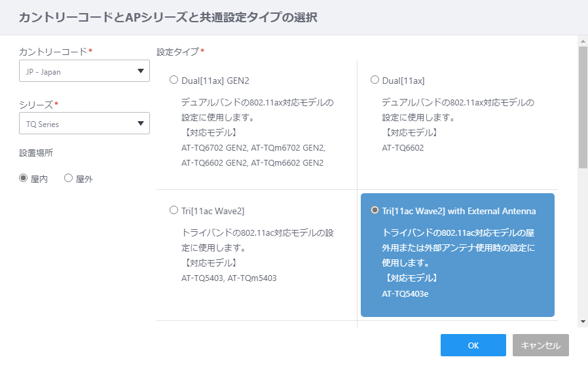
Task: Select Tri[11ac Wave2] with External Antenna radio
Action: pyautogui.click(x=375, y=210)
